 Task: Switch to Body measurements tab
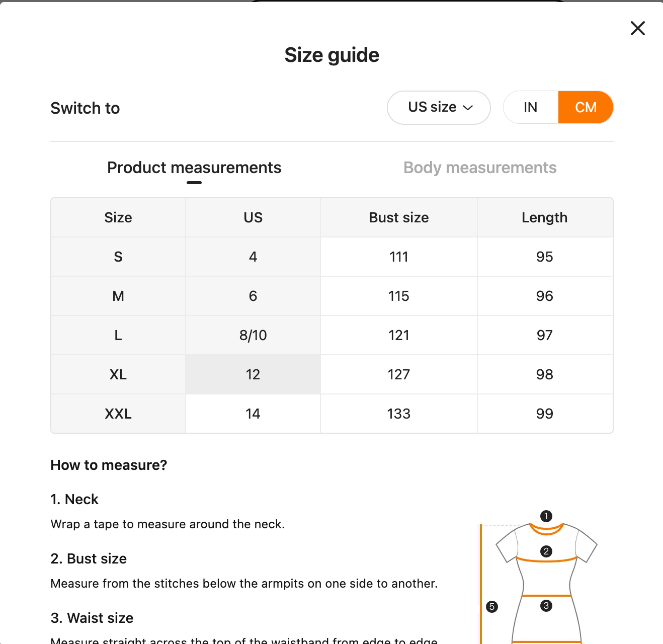[x=479, y=168]
